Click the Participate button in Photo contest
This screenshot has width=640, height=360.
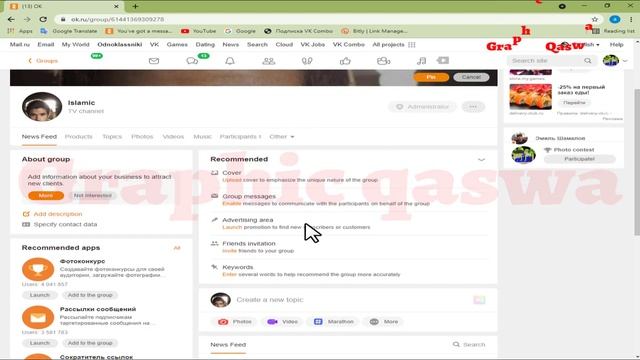pyautogui.click(x=580, y=159)
